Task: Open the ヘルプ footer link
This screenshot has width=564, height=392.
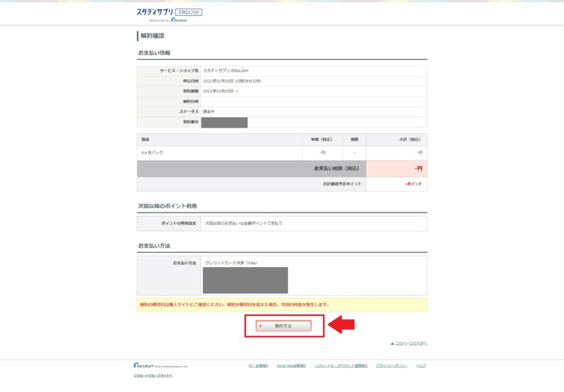Action: pyautogui.click(x=421, y=366)
